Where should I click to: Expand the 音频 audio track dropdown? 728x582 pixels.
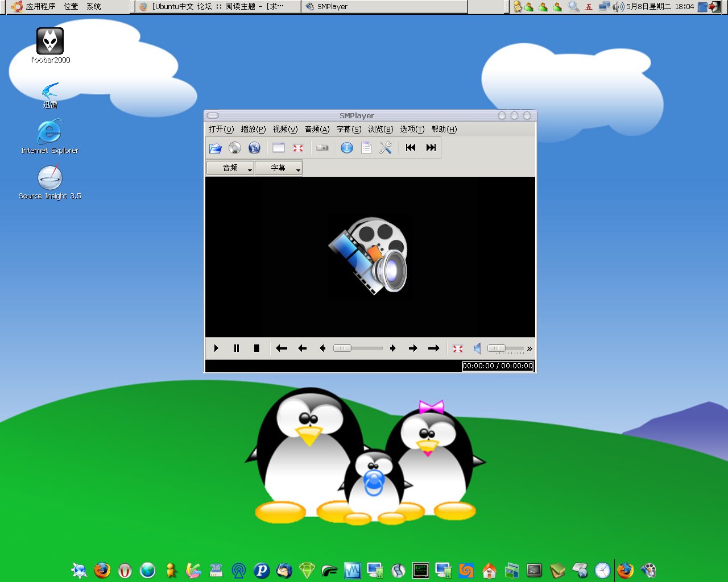230,168
